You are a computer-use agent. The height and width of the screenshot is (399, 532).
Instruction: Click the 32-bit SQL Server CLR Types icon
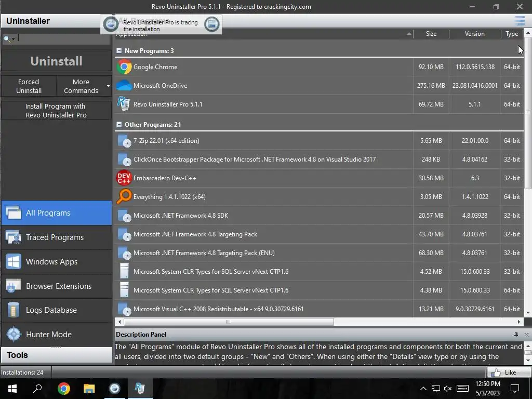(x=125, y=271)
